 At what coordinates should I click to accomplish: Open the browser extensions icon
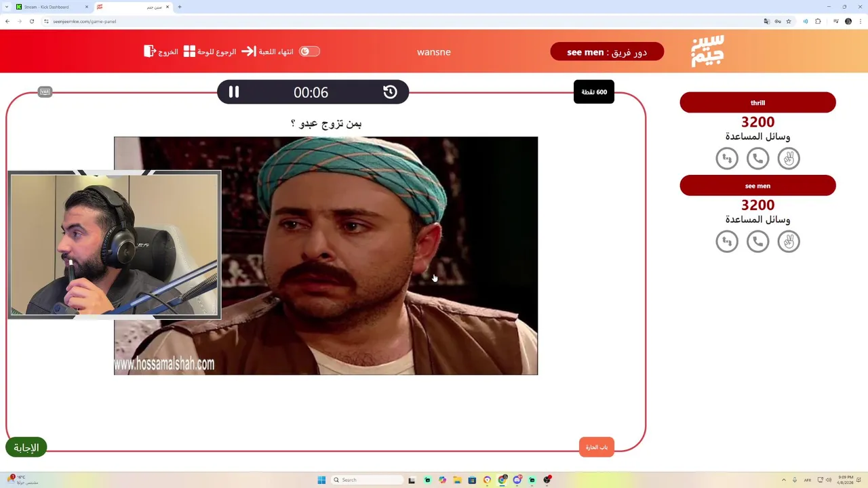click(818, 21)
